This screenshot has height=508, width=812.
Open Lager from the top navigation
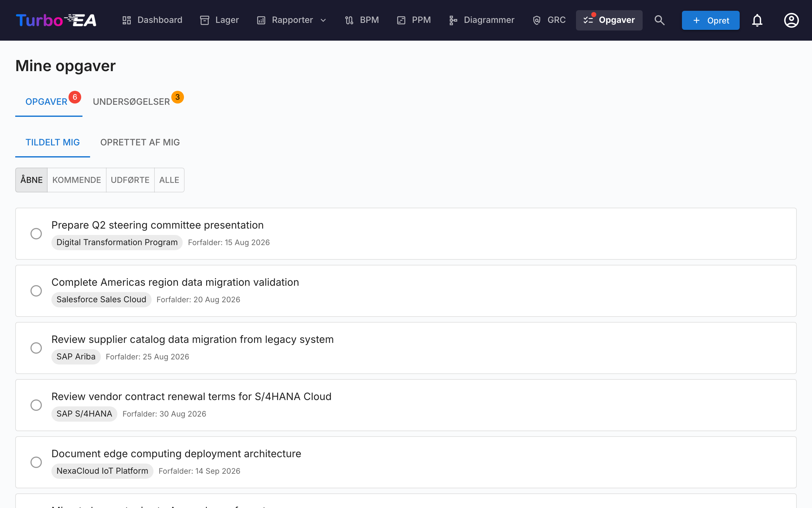pyautogui.click(x=219, y=20)
